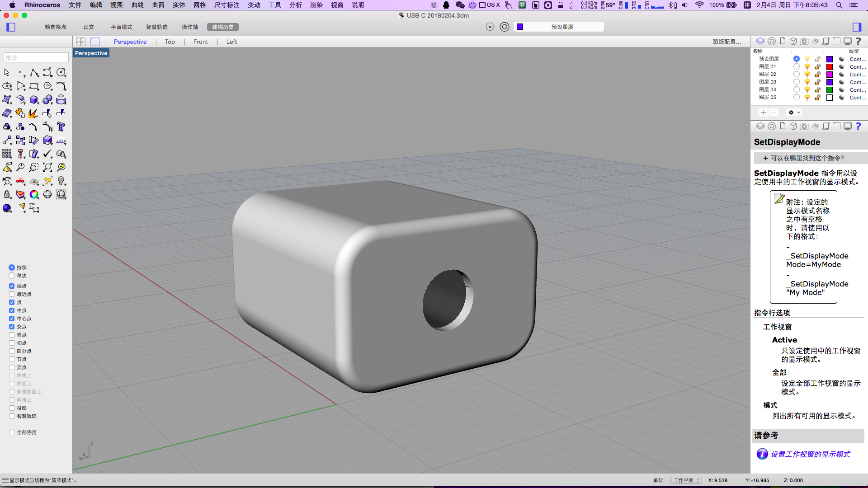
Task: Click the explode tool icon
Action: [33, 113]
